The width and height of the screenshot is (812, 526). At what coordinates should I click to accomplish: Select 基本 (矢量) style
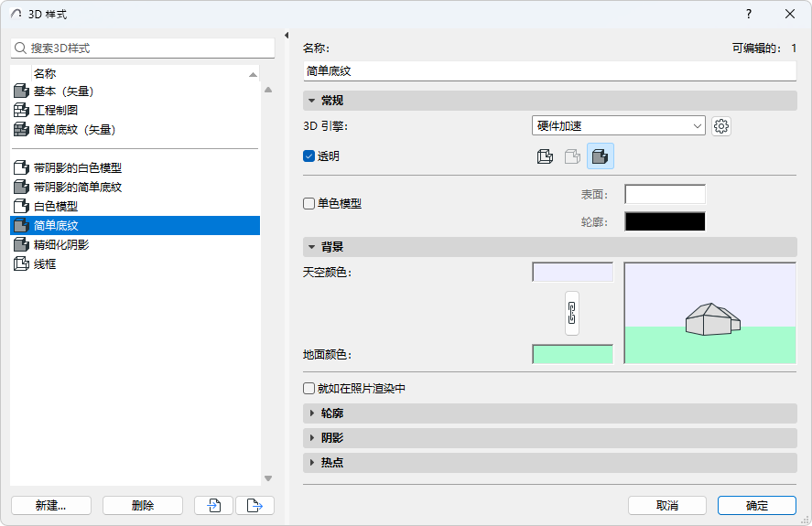coord(135,91)
